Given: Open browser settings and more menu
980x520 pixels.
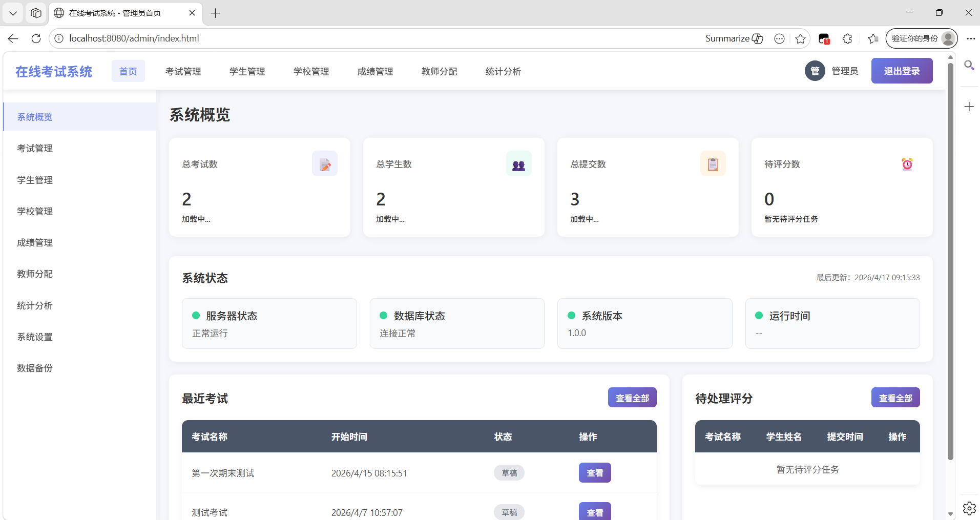Looking at the screenshot, I should pyautogui.click(x=970, y=38).
